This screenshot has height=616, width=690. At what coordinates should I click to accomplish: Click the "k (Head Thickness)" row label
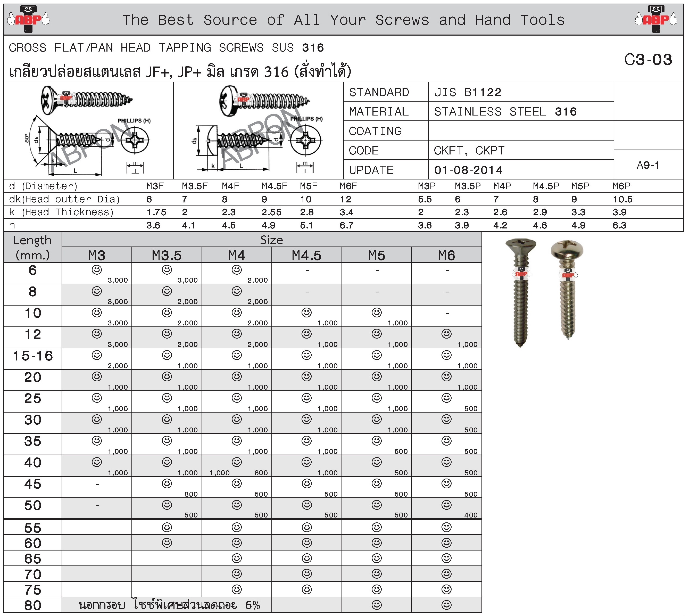[61, 212]
